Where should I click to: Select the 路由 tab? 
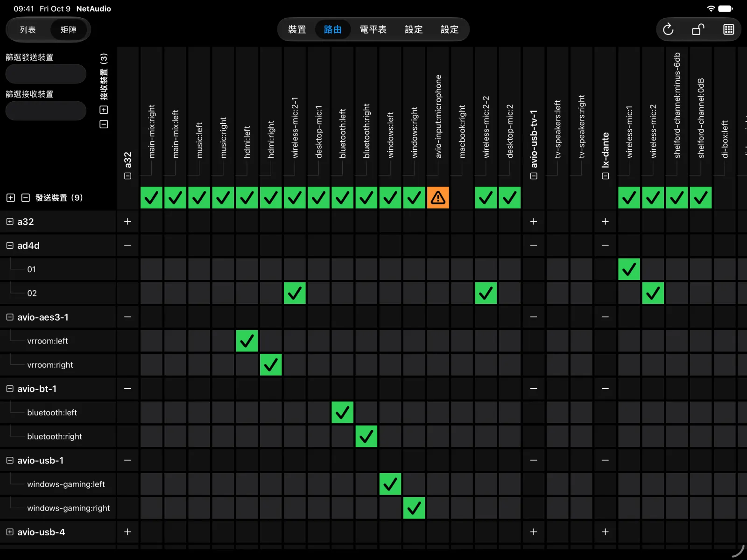tap(332, 29)
